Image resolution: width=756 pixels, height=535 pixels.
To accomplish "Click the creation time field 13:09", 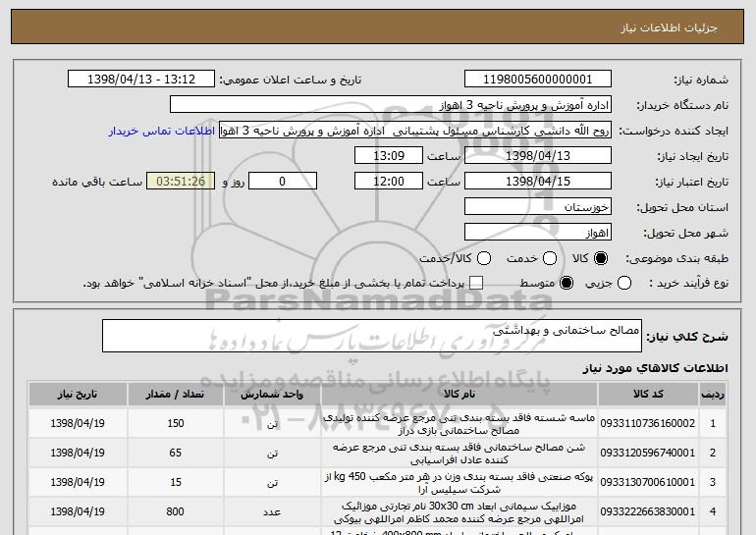I will (x=389, y=156).
